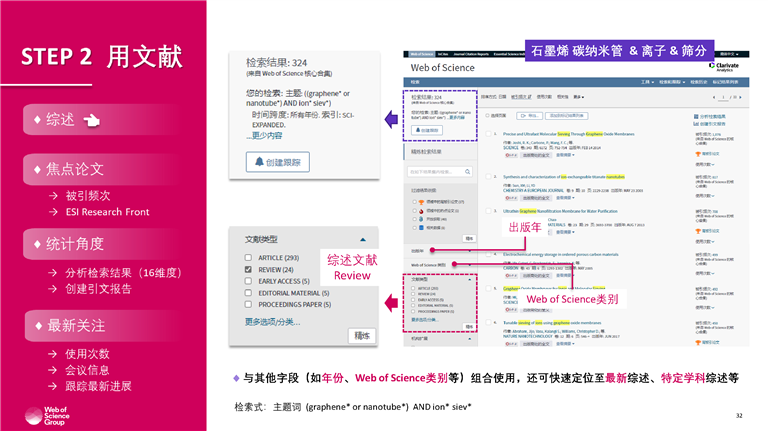Click 添加到标记结果列表 button
The image size is (768, 431).
(566, 116)
